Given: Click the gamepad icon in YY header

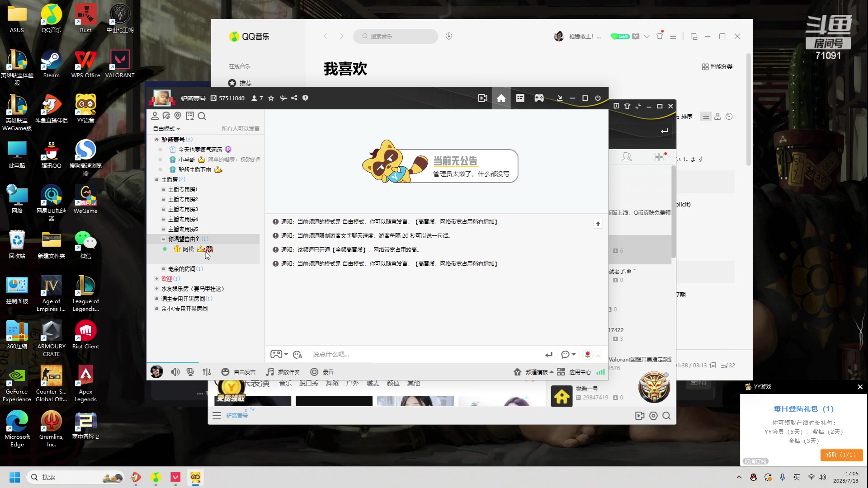Looking at the screenshot, I should point(539,98).
